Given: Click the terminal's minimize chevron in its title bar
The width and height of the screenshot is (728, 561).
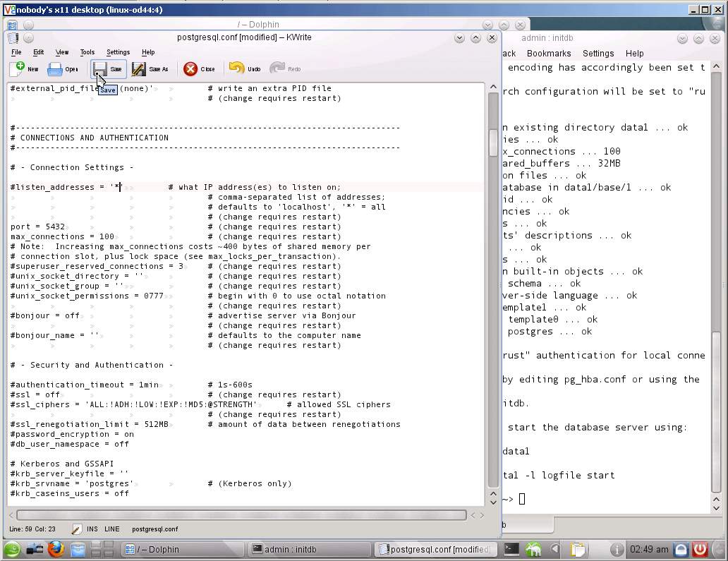Looking at the screenshot, I should click(x=682, y=38).
